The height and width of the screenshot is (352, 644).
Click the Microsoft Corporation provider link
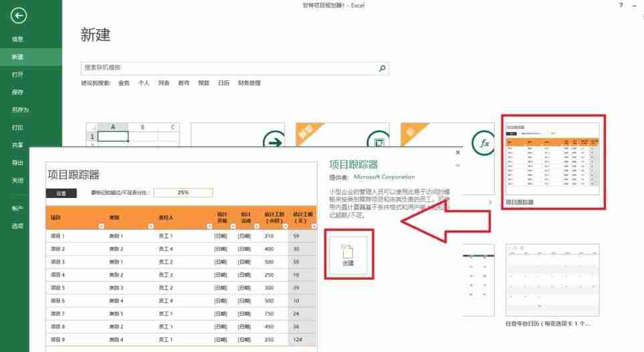point(384,177)
